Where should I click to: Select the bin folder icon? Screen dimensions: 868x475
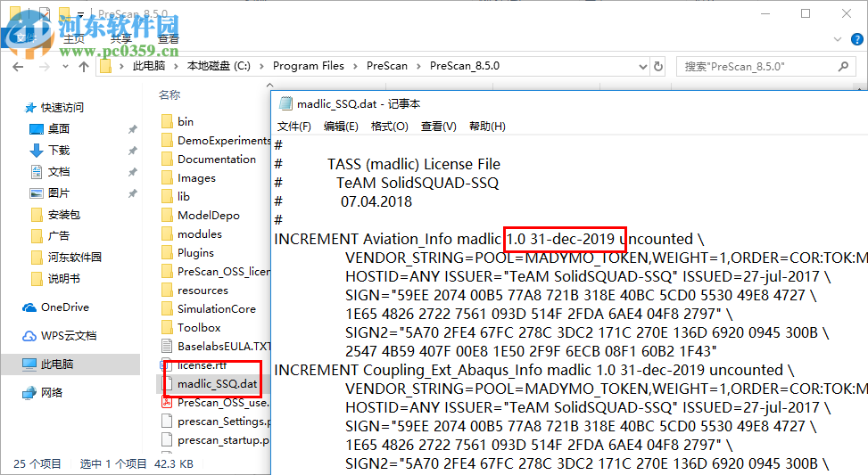pyautogui.click(x=167, y=122)
